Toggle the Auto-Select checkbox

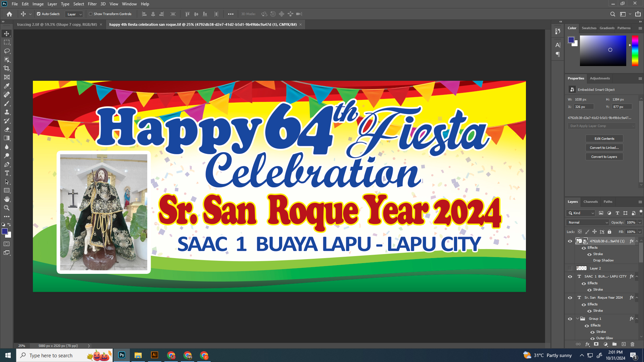(39, 14)
